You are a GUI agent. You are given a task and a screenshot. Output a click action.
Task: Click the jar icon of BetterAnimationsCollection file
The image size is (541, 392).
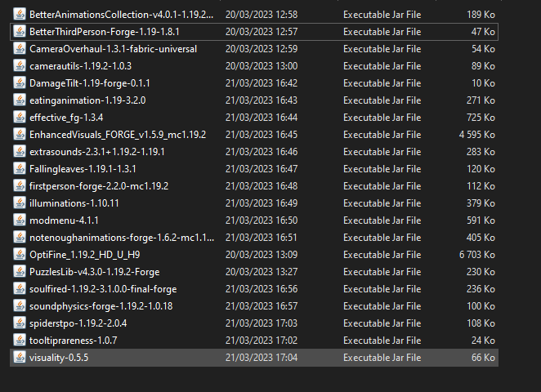click(20, 14)
